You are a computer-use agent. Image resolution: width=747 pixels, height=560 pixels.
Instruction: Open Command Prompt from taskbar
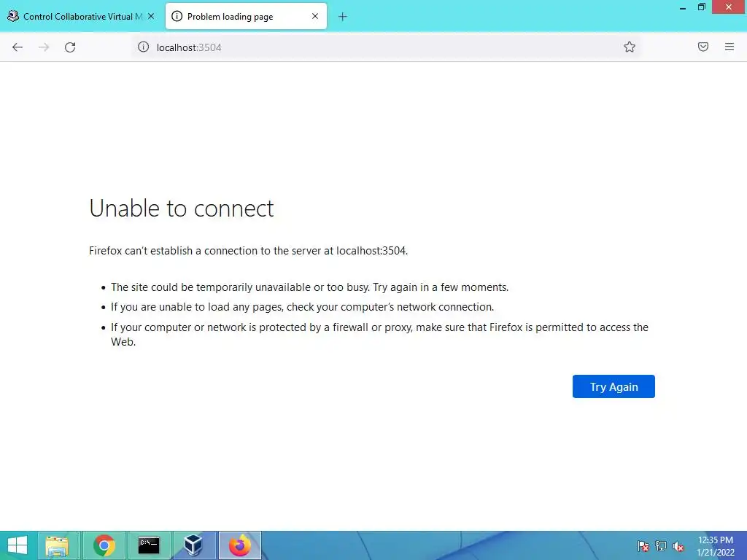149,545
